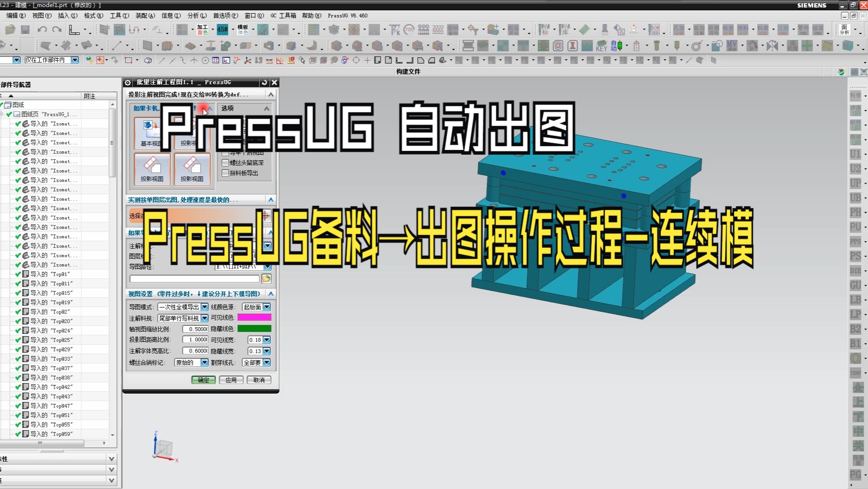
Task: Click the U1 layer button on right sidebar
Action: 855,154
